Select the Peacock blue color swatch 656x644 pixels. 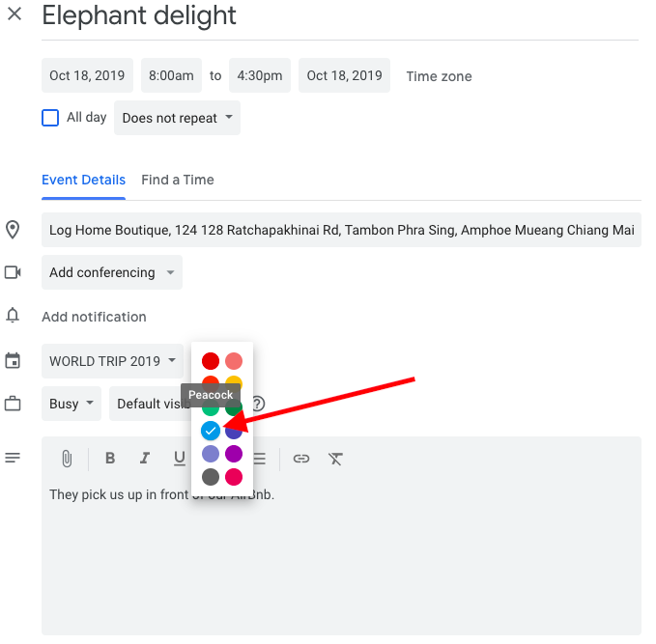click(x=210, y=431)
